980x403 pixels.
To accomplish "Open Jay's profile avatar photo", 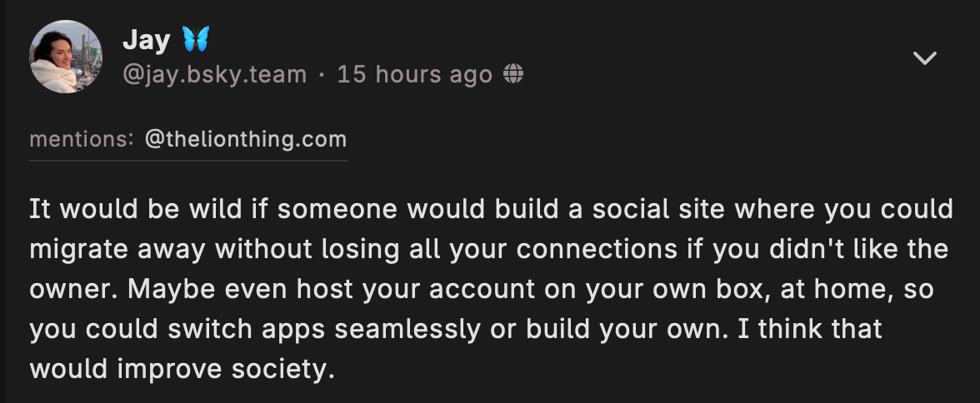I will 66,57.
